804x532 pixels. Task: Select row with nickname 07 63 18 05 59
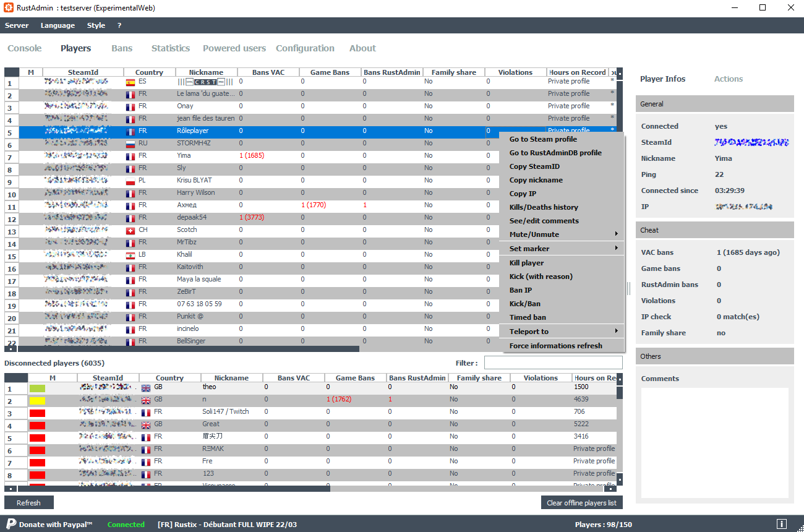(310, 304)
